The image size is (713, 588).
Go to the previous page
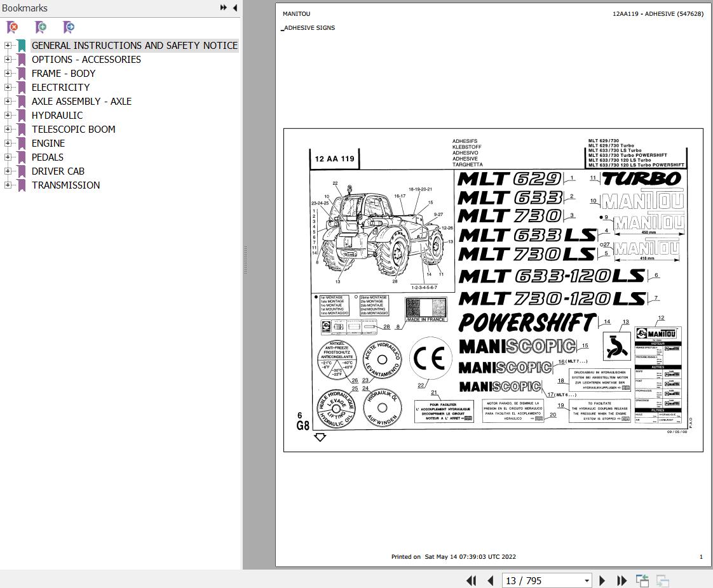pos(490,580)
